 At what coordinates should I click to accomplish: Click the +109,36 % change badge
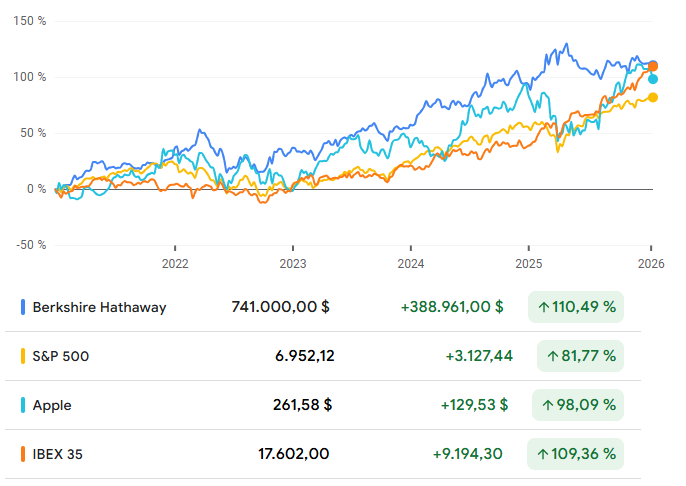pos(576,454)
